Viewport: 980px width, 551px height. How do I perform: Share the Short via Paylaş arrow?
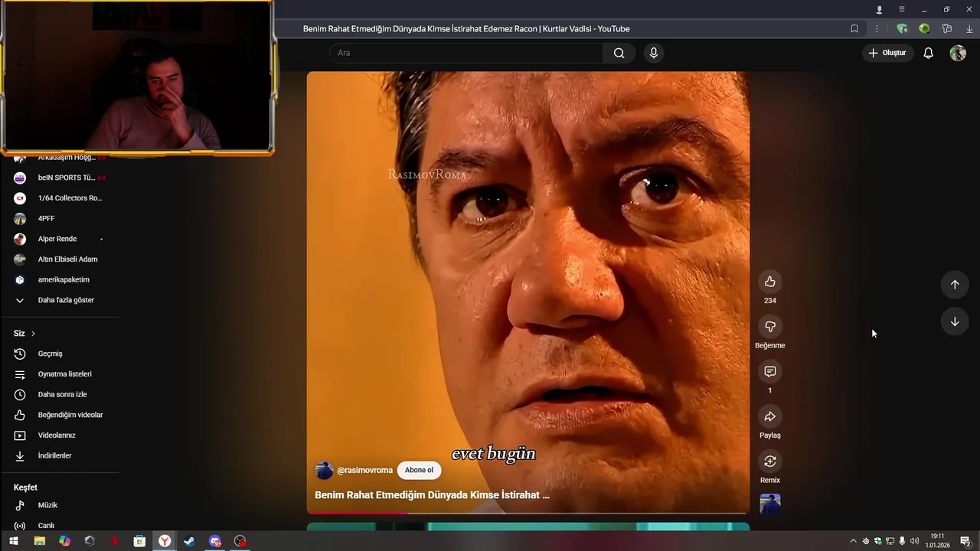pyautogui.click(x=769, y=416)
